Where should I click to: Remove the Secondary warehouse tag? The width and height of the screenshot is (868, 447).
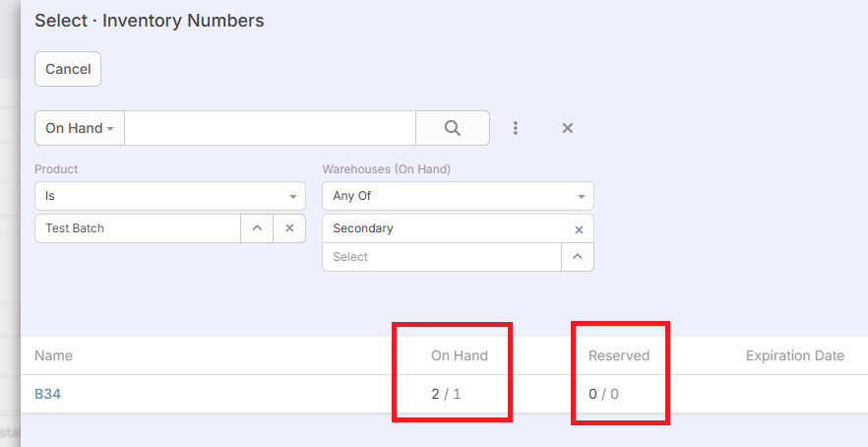click(x=579, y=229)
